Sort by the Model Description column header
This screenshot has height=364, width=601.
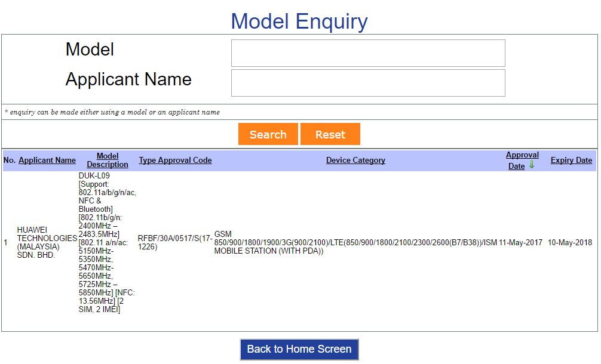[108, 160]
